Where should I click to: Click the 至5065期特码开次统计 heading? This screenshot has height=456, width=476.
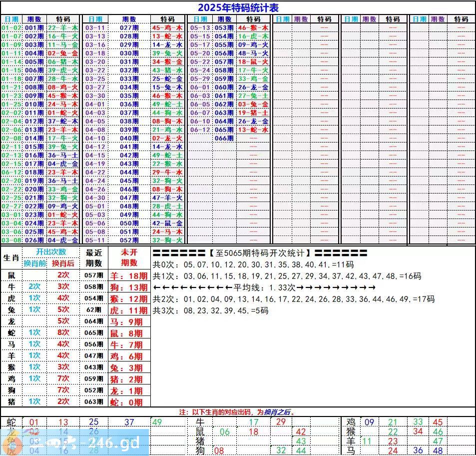pyautogui.click(x=260, y=253)
